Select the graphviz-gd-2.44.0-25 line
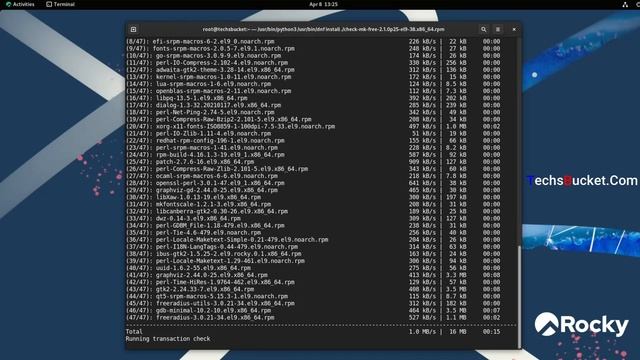The height and width of the screenshot is (360, 640). click(313, 190)
